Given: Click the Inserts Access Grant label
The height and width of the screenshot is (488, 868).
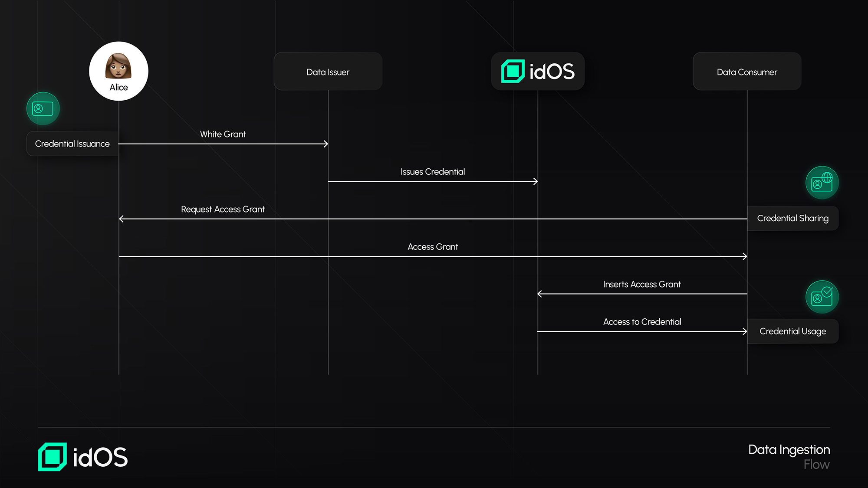Looking at the screenshot, I should pos(641,284).
